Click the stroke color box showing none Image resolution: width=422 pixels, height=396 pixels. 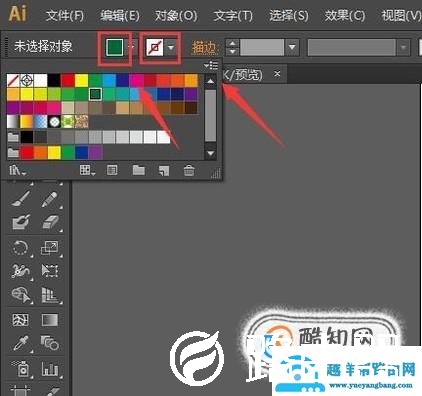click(155, 48)
